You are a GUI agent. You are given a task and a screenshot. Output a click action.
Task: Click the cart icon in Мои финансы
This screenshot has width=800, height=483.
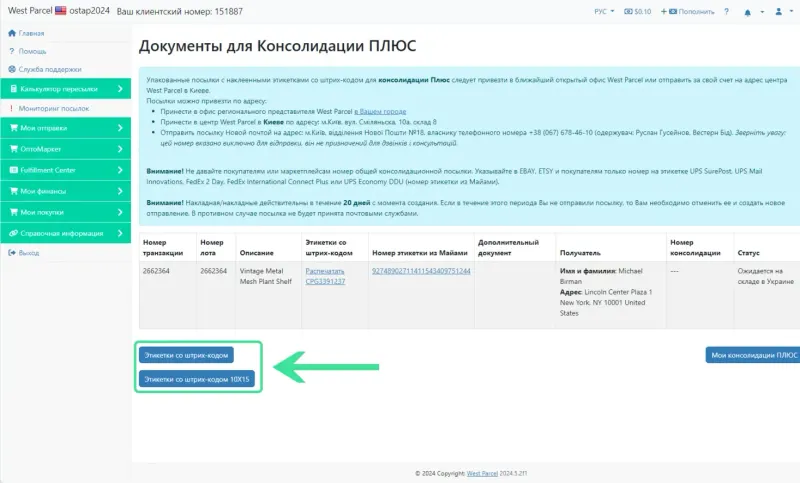[x=14, y=191]
